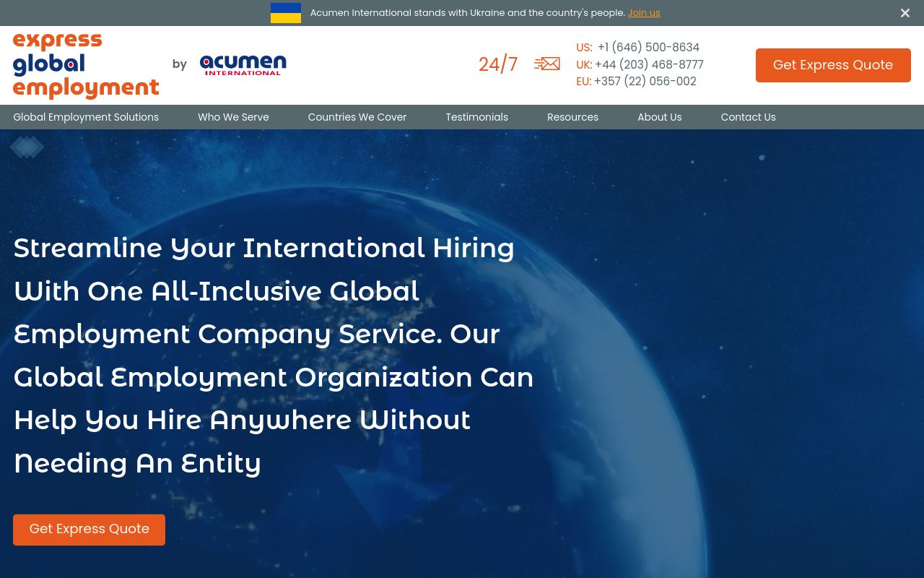Image resolution: width=924 pixels, height=578 pixels.
Task: Click the Acumen International logo
Action: 243,65
